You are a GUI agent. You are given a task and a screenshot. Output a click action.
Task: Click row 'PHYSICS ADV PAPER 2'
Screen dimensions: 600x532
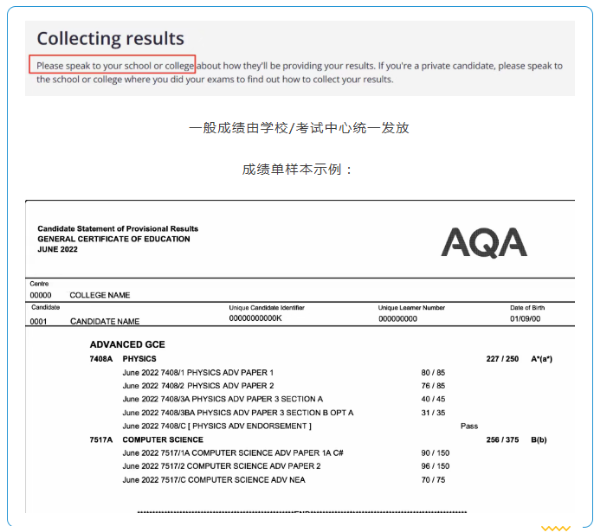click(x=198, y=385)
